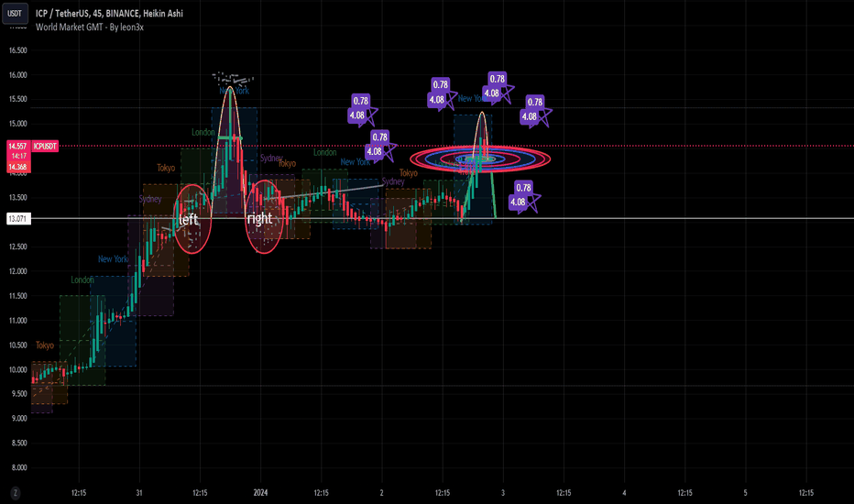Click the 9.000 price axis value
This screenshot has width=854, height=504.
[x=17, y=419]
